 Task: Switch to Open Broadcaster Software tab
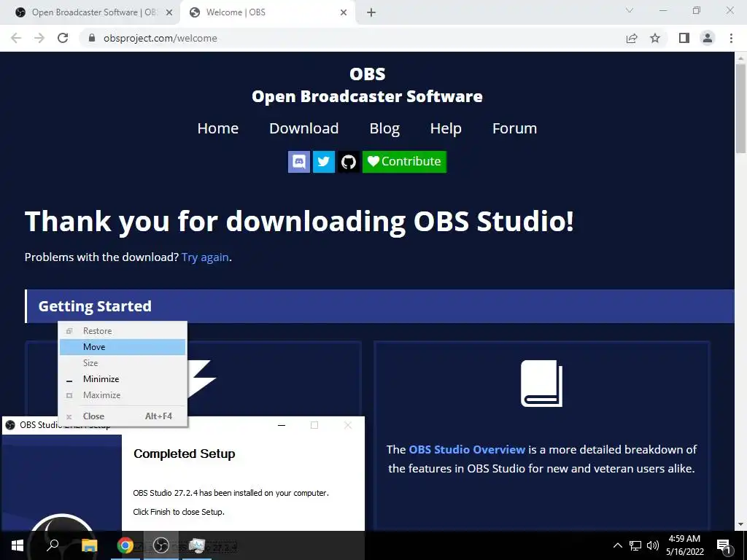(90, 12)
